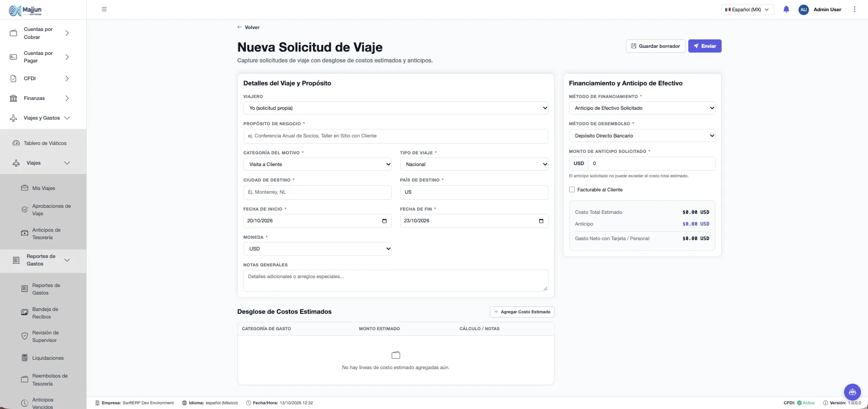Open the Fecha de Fin calendar picker

pos(541,221)
